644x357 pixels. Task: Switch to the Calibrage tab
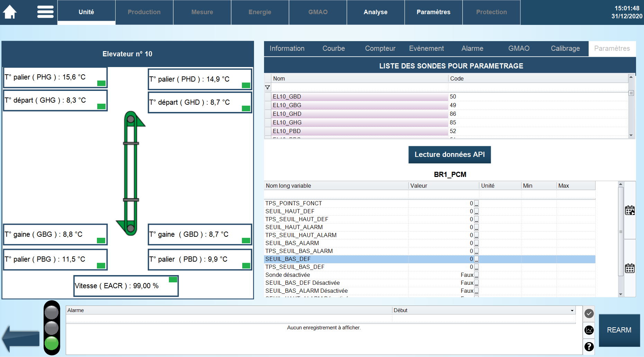(x=565, y=49)
